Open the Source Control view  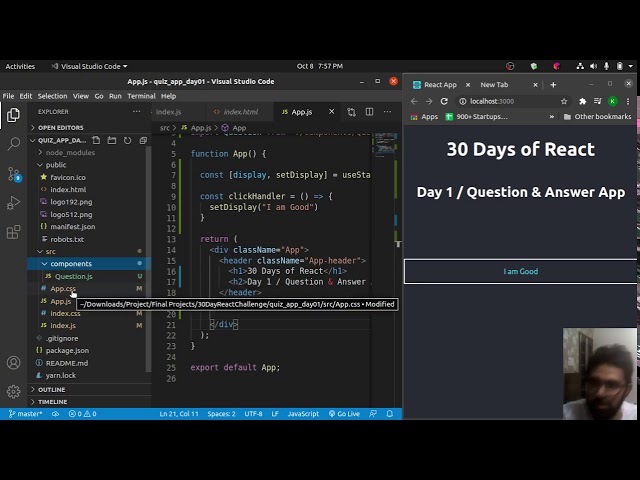click(x=13, y=174)
